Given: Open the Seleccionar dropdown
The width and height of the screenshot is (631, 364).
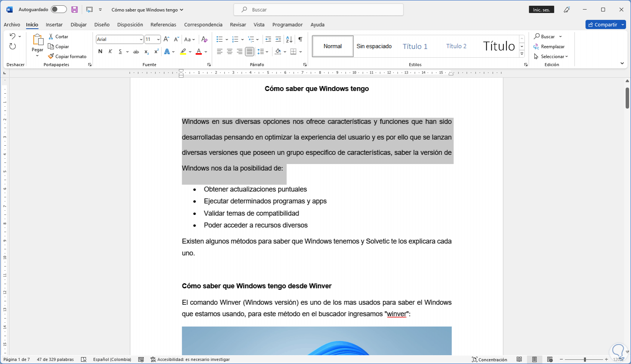Looking at the screenshot, I should [x=551, y=57].
